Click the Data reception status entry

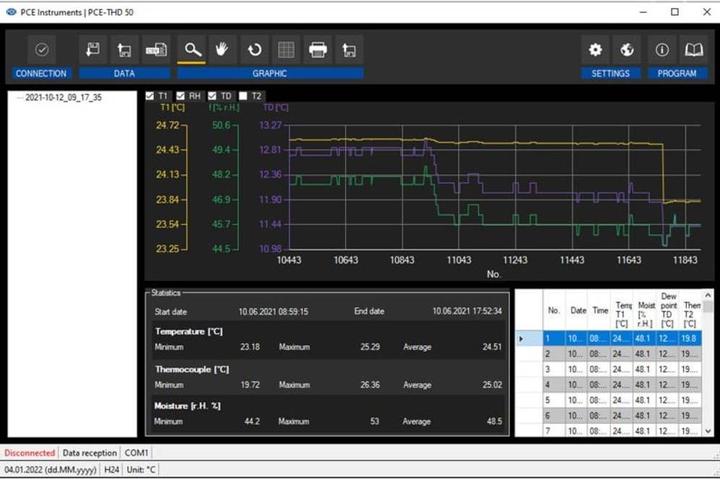[90, 453]
